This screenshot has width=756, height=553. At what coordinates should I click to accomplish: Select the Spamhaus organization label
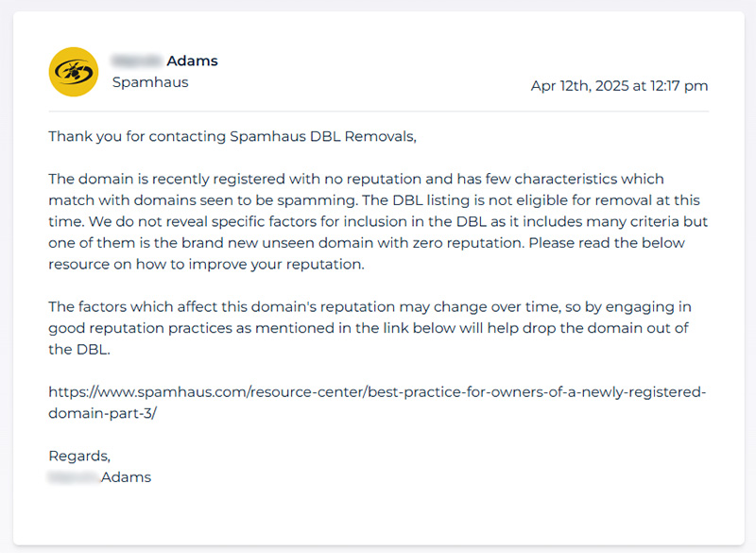(x=150, y=82)
